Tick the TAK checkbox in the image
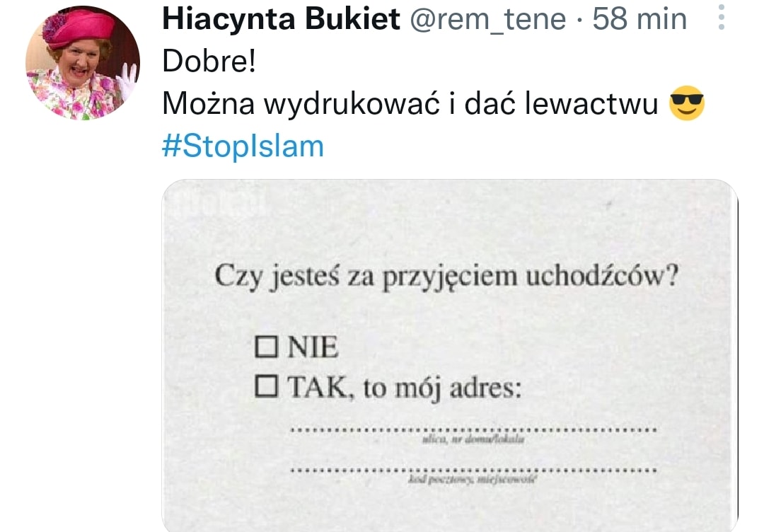This screenshot has height=532, width=764. 266,386
